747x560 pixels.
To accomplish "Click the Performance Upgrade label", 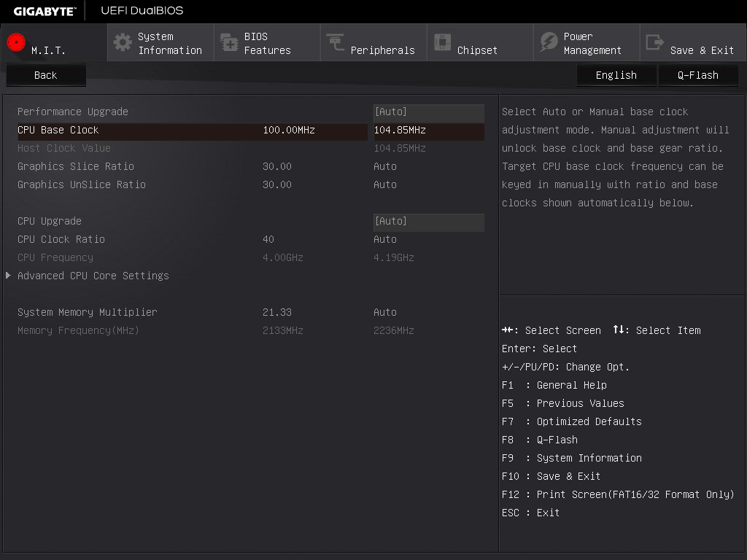I will [x=73, y=112].
